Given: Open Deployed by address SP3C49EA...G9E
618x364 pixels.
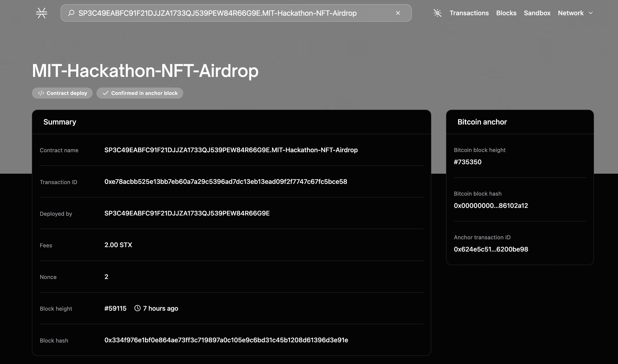Looking at the screenshot, I should [x=187, y=213].
